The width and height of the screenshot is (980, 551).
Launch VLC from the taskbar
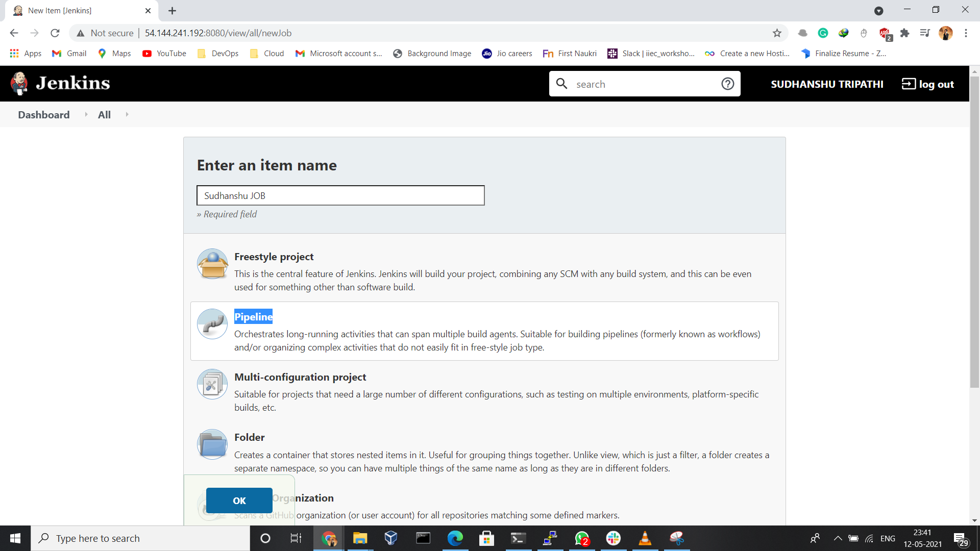click(x=645, y=538)
